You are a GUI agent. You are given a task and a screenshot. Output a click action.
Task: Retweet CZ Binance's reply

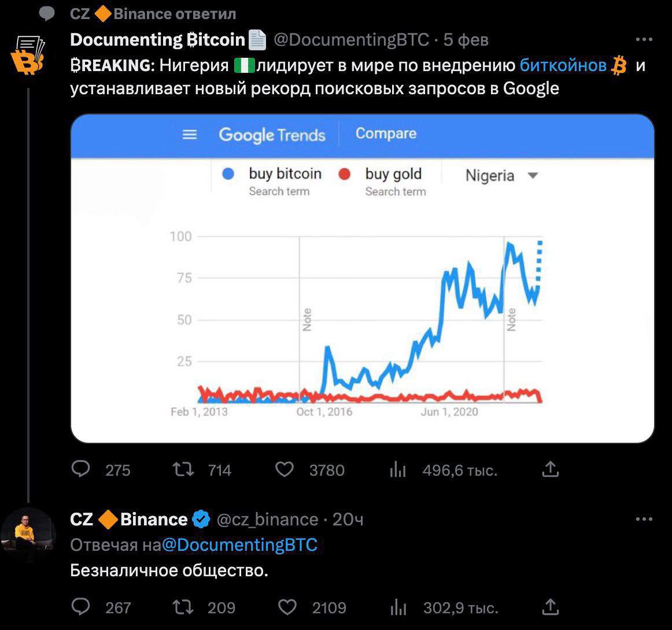pyautogui.click(x=183, y=606)
